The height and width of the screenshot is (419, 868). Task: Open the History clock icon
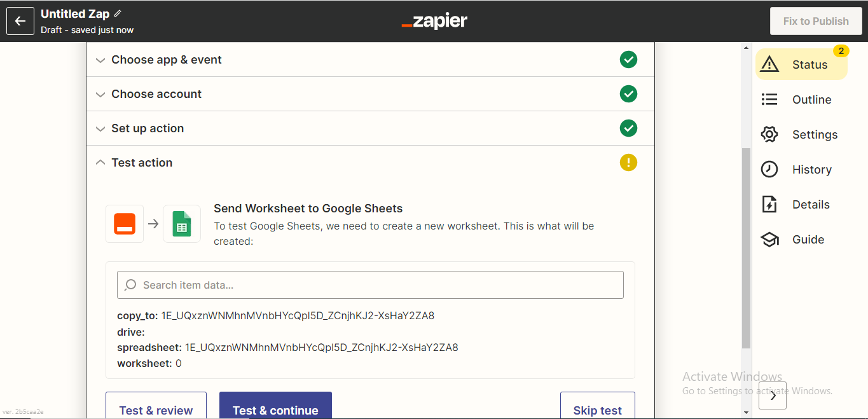point(769,169)
